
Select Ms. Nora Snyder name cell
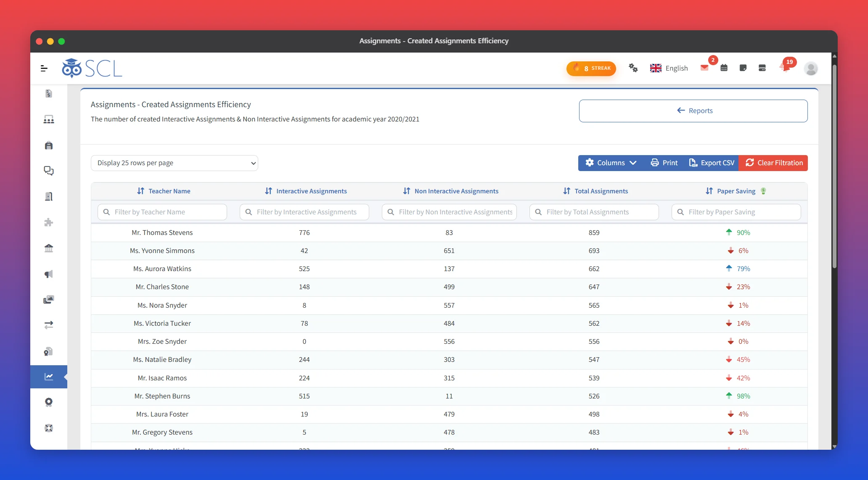point(162,306)
